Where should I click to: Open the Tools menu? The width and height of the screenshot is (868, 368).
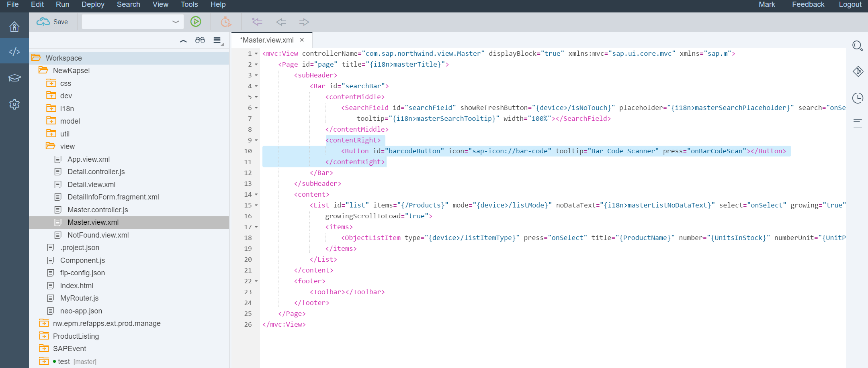coord(189,4)
